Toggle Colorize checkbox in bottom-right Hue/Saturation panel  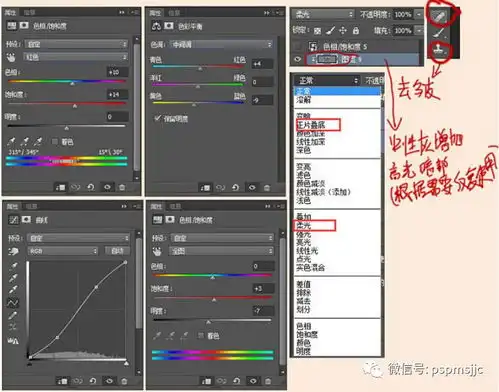pos(200,336)
